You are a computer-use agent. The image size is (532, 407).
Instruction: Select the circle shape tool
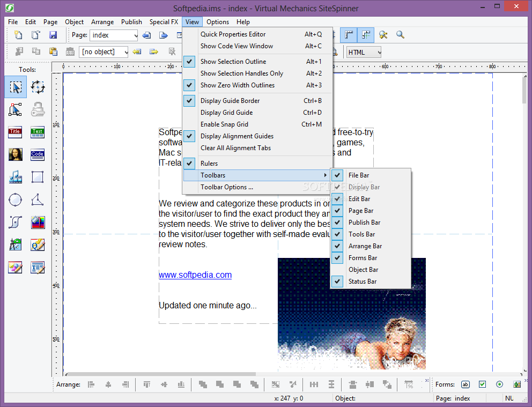[16, 200]
